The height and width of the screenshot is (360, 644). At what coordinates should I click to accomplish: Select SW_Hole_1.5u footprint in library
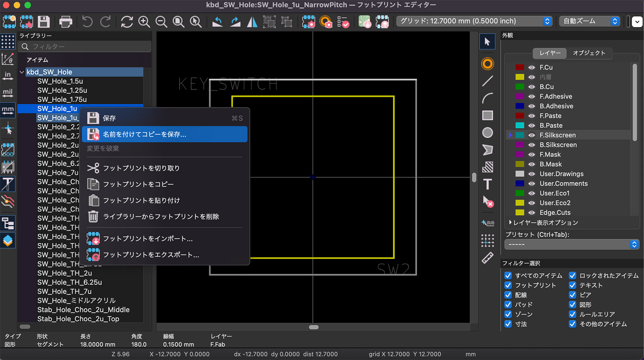pyautogui.click(x=60, y=81)
